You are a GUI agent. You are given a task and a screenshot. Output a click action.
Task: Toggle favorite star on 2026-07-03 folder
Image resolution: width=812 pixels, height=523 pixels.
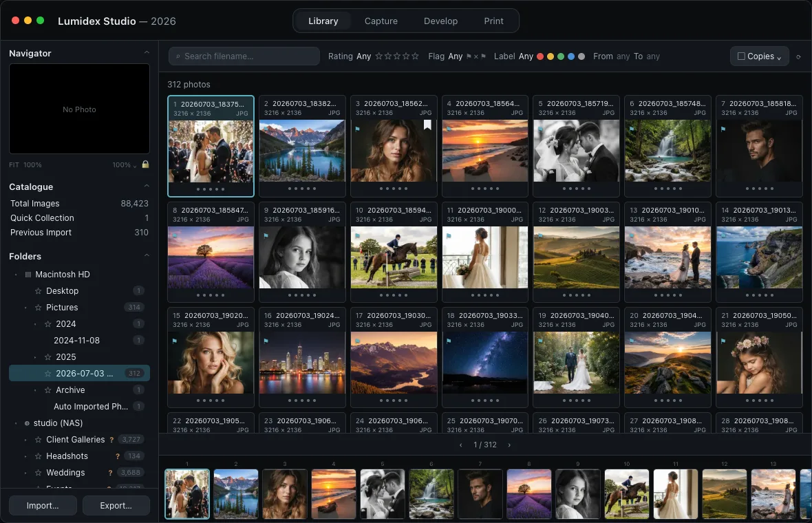47,374
